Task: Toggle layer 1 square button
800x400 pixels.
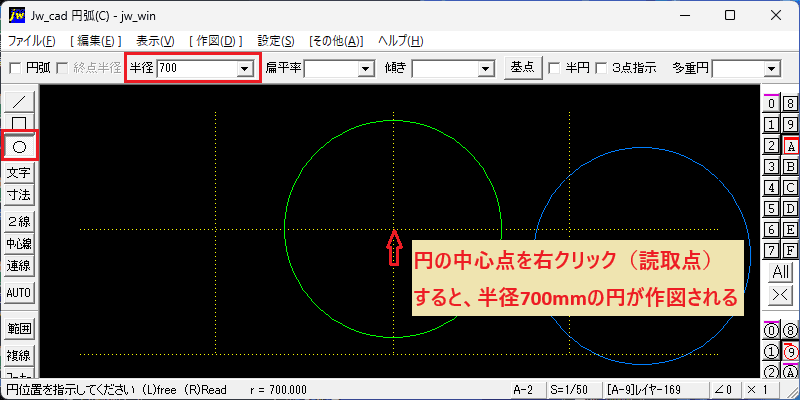Action: point(771,124)
